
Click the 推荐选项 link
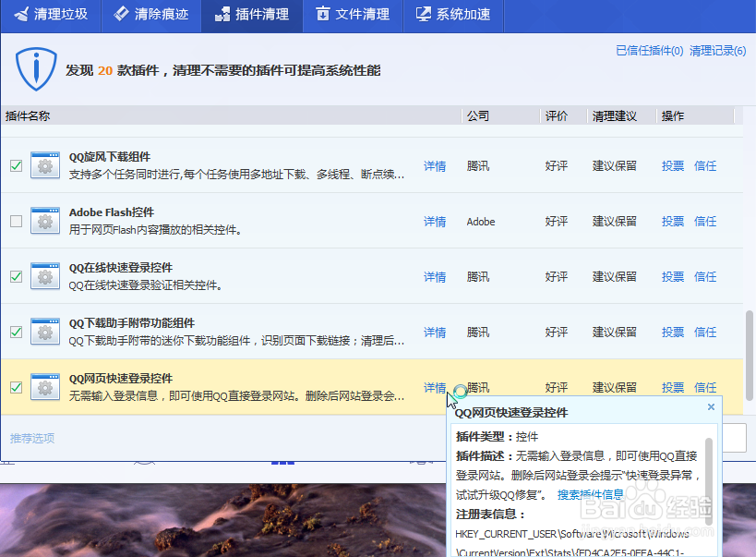[x=32, y=438]
